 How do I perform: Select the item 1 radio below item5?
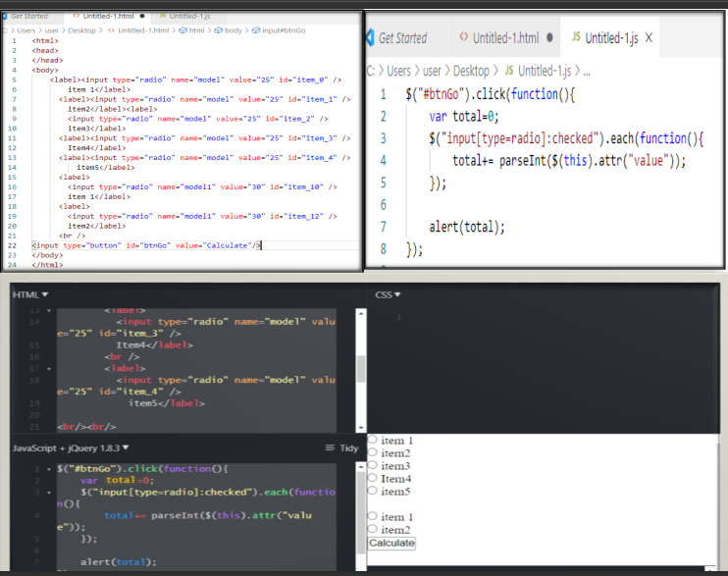[x=373, y=516]
